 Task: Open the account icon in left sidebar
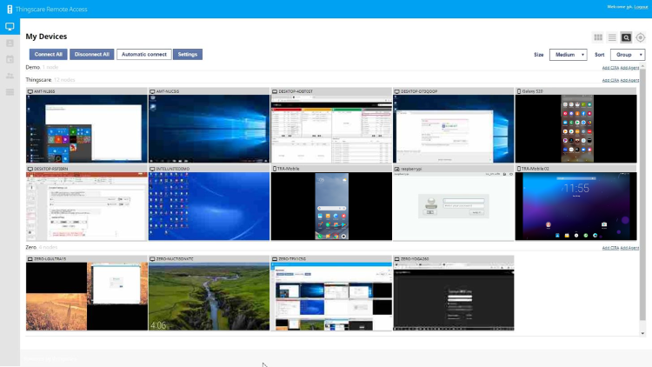10,43
